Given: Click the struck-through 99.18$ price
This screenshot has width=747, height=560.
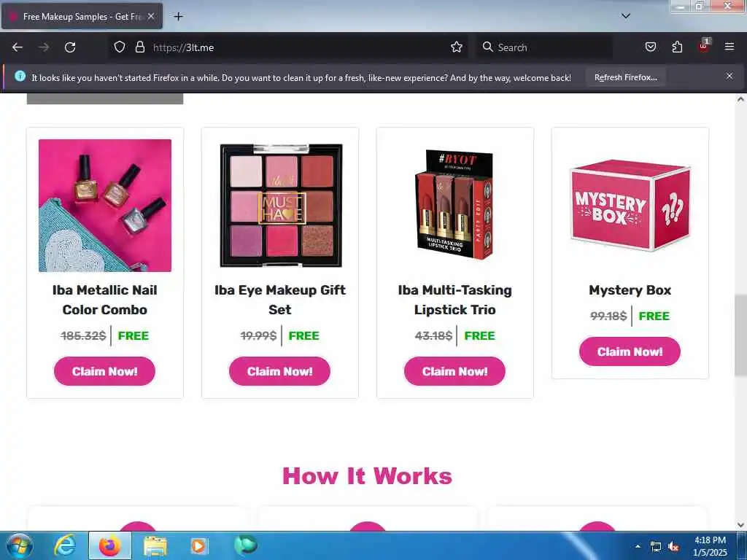Looking at the screenshot, I should (608, 316).
